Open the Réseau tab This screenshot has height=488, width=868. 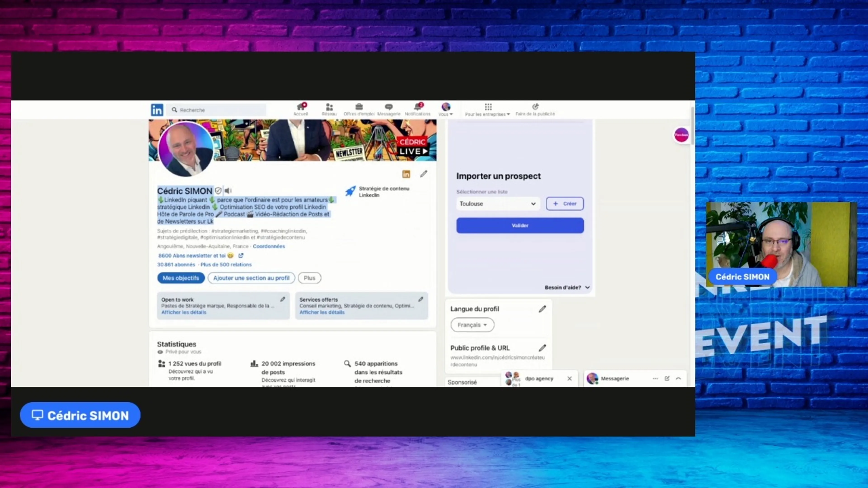pyautogui.click(x=329, y=109)
